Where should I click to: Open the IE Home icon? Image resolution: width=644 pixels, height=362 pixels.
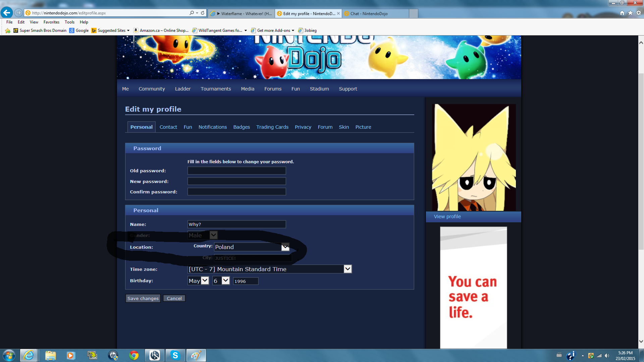pos(622,13)
